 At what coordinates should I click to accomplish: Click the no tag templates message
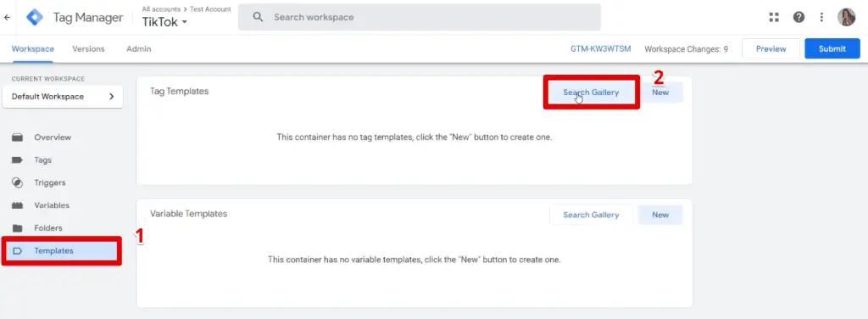414,137
